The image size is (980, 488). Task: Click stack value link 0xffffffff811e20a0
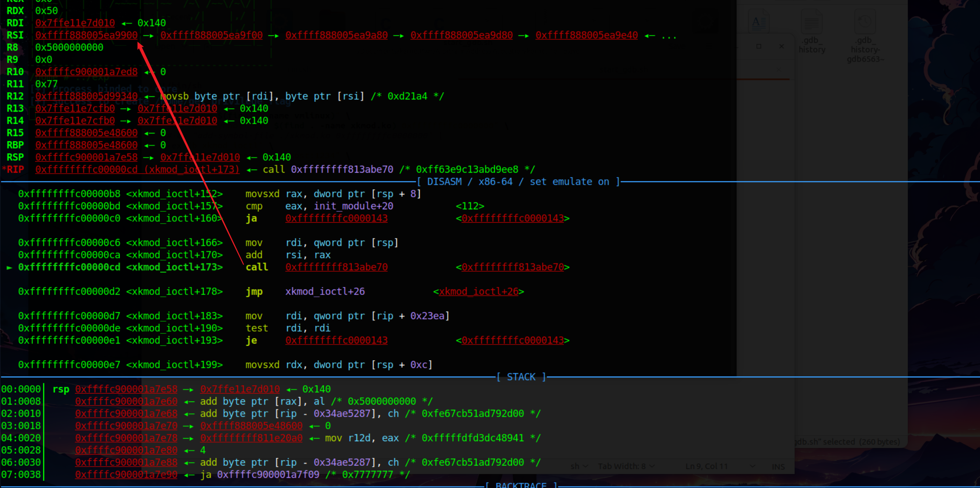click(x=251, y=438)
